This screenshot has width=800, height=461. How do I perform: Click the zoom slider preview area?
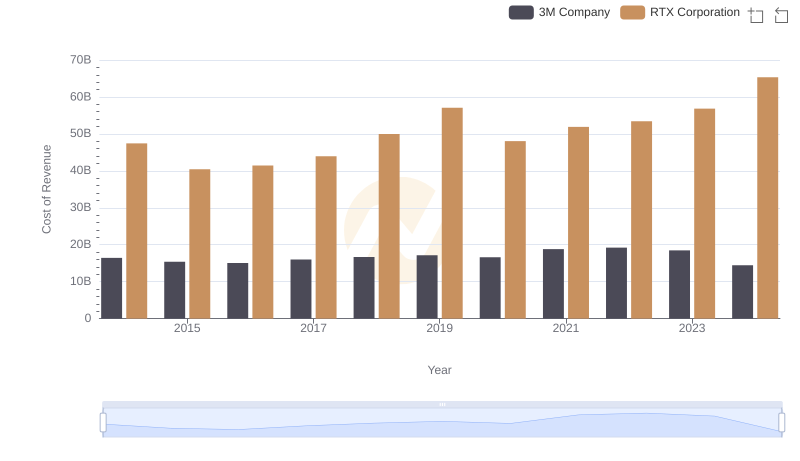tap(442, 423)
